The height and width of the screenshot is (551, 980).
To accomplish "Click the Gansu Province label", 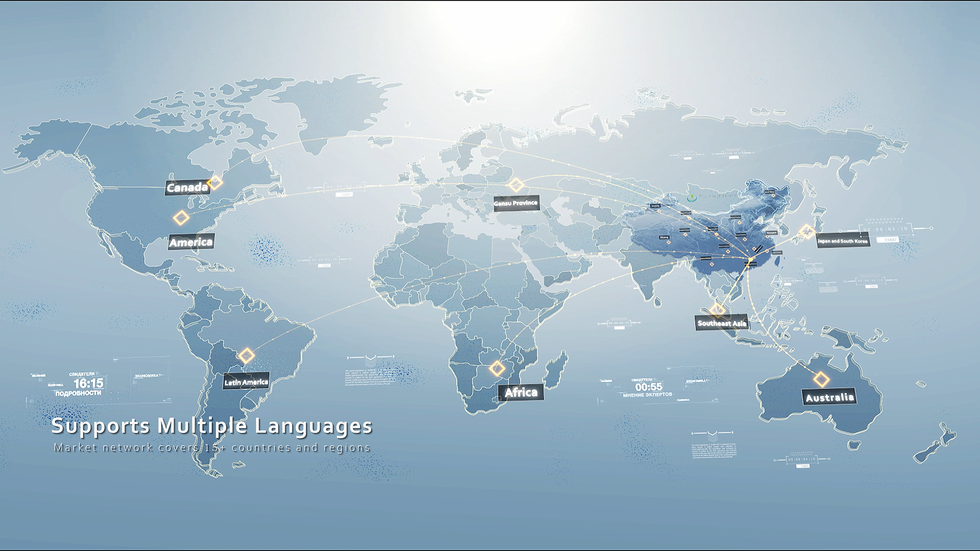I will [x=516, y=203].
